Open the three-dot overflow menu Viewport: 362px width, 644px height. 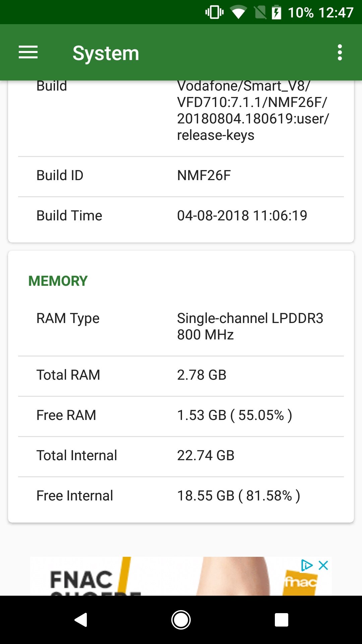point(340,52)
